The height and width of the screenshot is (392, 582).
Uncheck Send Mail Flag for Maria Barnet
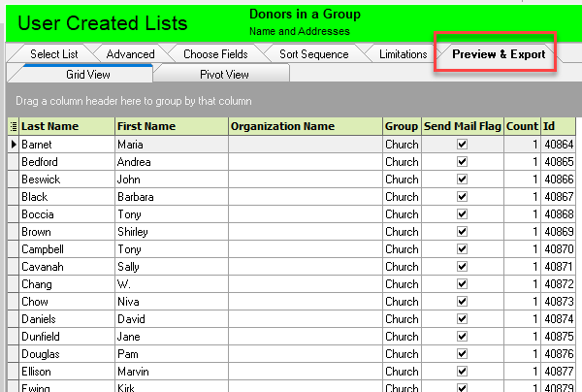click(x=462, y=145)
